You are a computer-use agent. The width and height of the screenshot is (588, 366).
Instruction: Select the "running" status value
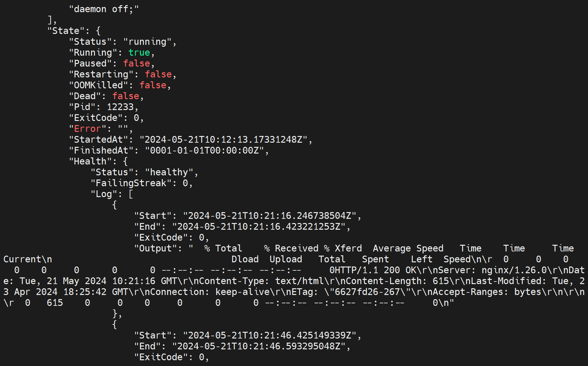pos(147,42)
